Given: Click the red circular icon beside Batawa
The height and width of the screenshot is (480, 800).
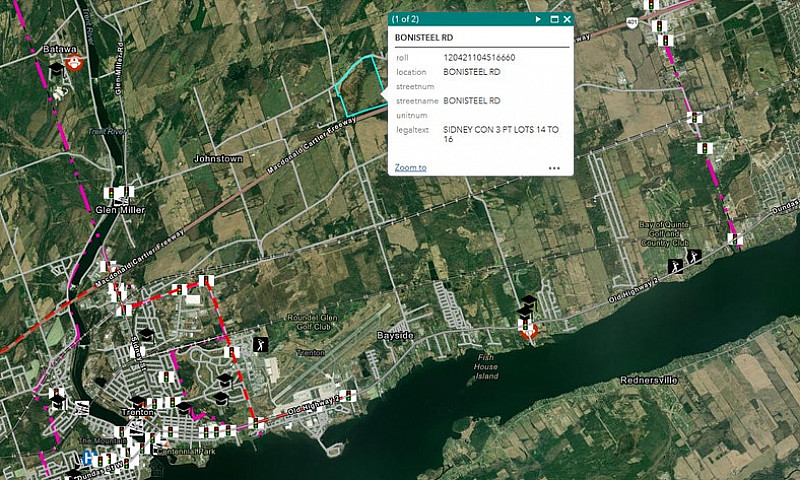Looking at the screenshot, I should pyautogui.click(x=75, y=63).
